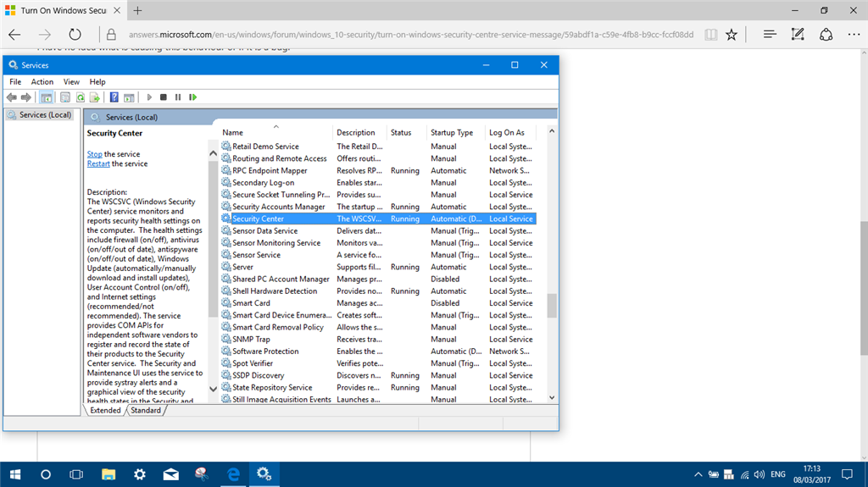Click the Spot Verifier gear icon

tap(225, 363)
